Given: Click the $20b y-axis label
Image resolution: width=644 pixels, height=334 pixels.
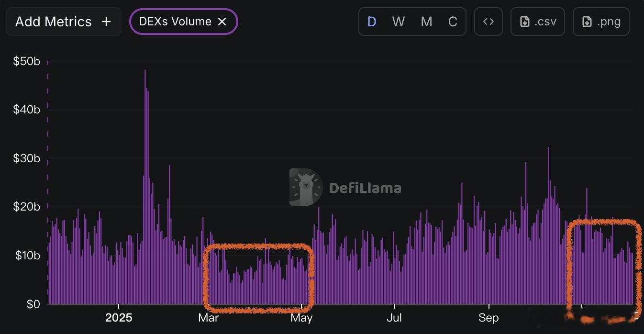Looking at the screenshot, I should [27, 207].
